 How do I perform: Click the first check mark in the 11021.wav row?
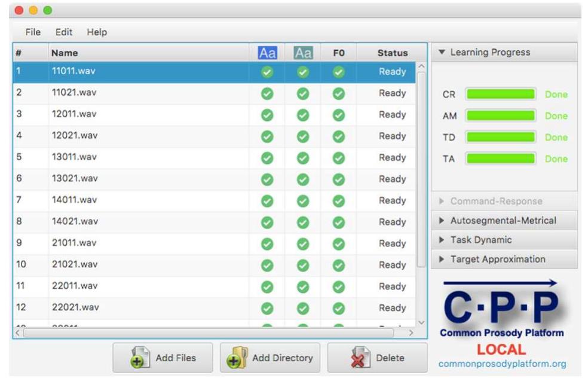pyautogui.click(x=267, y=93)
